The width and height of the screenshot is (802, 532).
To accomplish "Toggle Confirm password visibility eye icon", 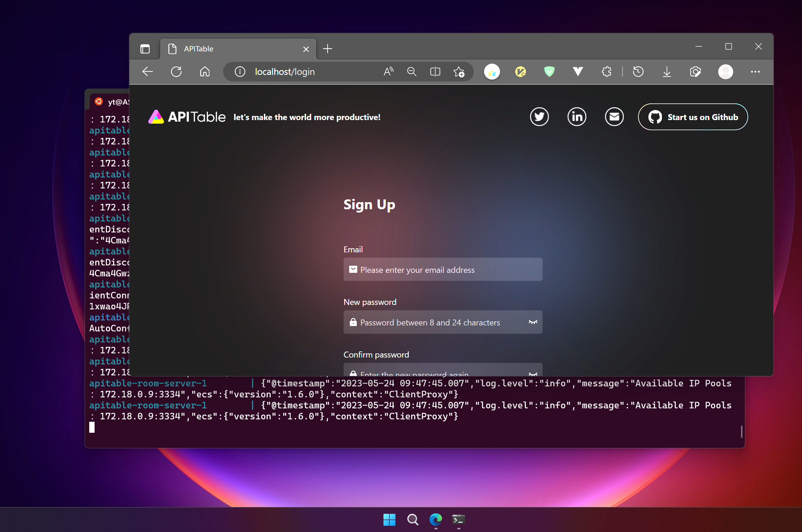I will pyautogui.click(x=533, y=373).
